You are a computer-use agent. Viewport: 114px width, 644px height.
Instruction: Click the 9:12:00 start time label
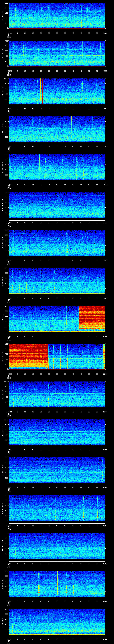(9, 450)
